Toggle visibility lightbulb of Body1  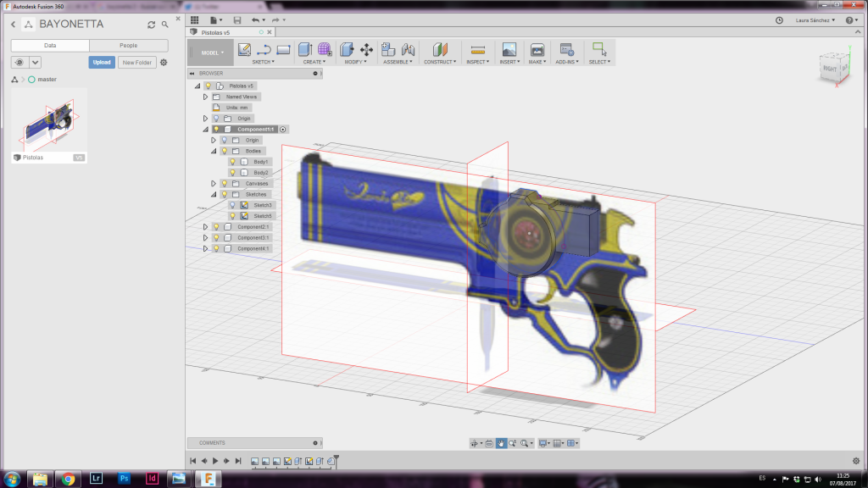coord(233,162)
